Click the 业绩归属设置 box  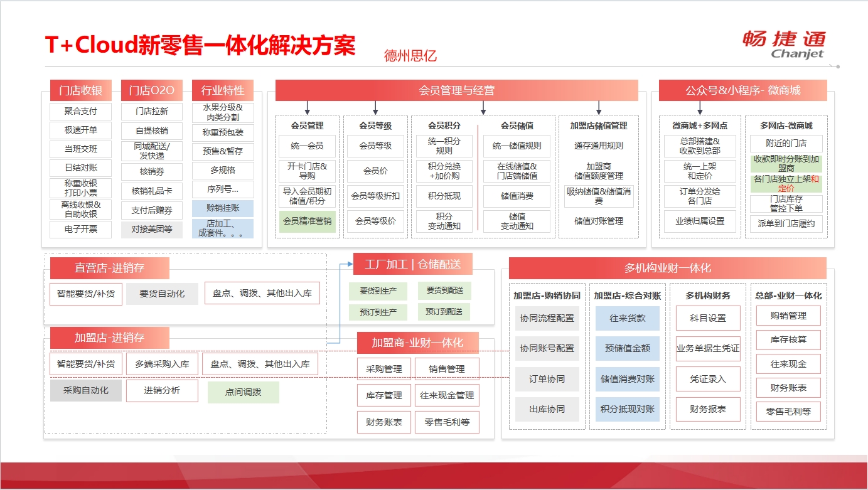click(x=700, y=221)
